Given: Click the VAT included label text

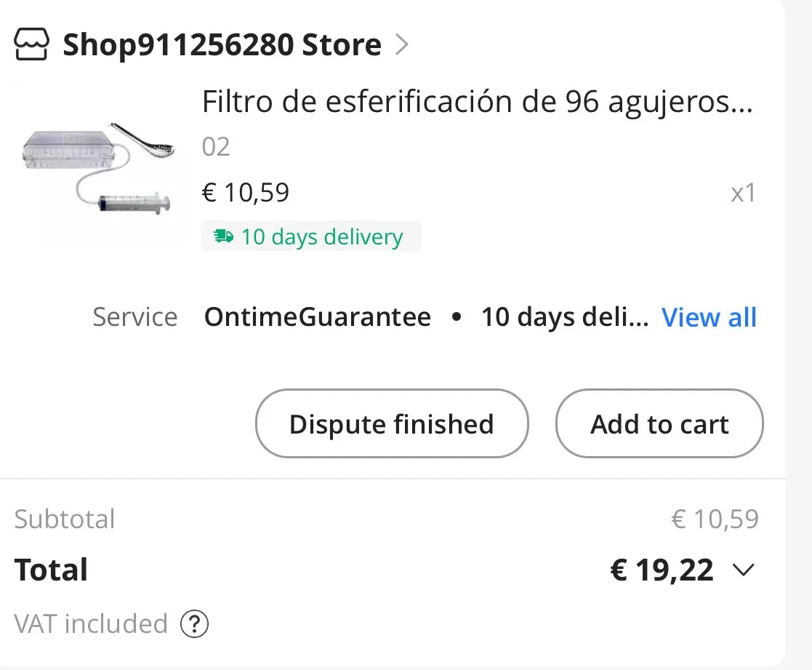Looking at the screenshot, I should pos(91,623).
